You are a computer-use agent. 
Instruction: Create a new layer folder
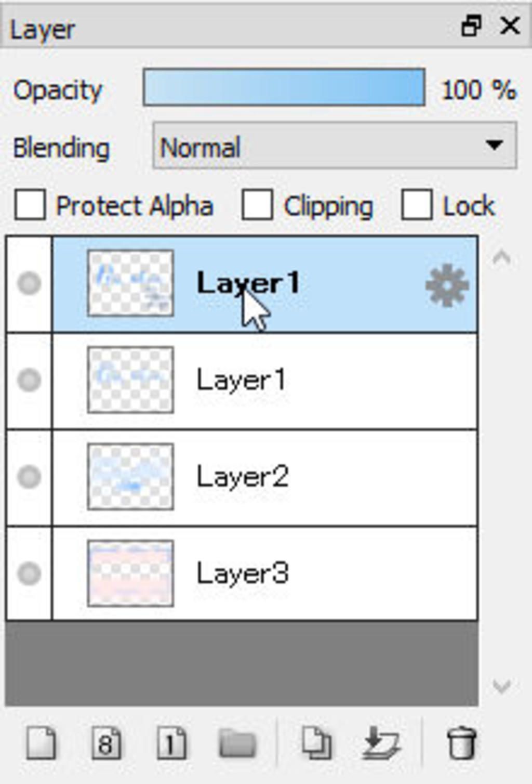click(x=237, y=743)
